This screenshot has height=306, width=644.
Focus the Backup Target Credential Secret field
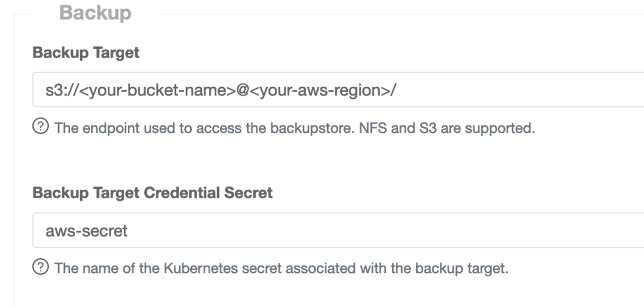(x=338, y=230)
